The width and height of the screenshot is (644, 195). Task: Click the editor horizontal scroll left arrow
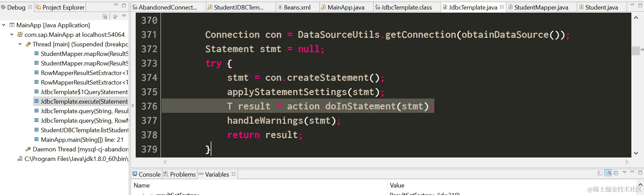tap(165, 162)
